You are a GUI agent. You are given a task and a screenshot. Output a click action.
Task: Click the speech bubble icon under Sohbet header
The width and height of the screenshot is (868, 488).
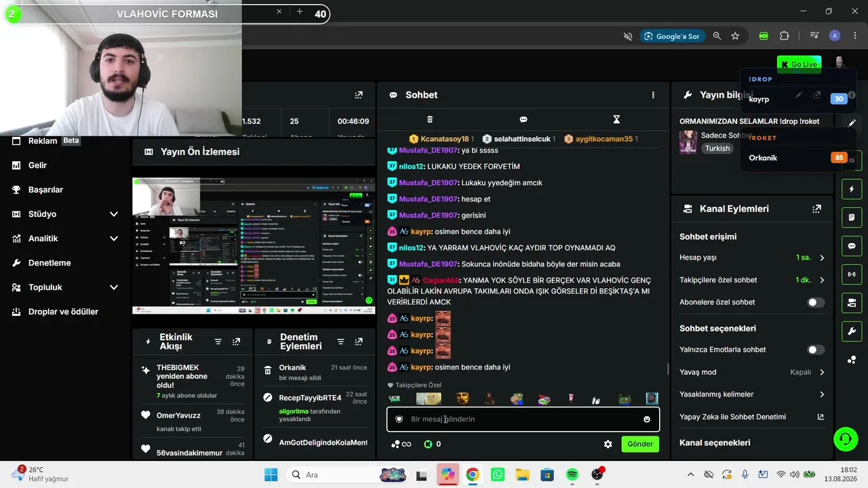coord(524,119)
